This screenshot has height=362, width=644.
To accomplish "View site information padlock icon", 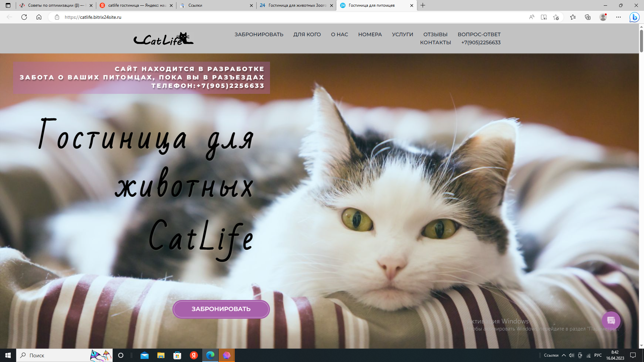I will coord(57,17).
